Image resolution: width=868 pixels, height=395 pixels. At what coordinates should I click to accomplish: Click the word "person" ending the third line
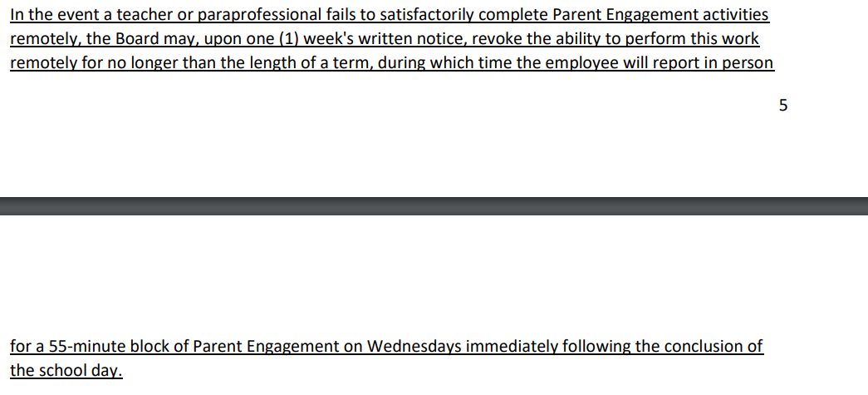749,63
